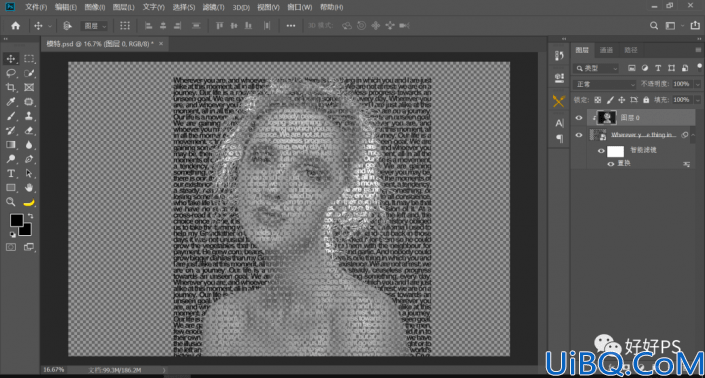The image size is (705, 378).
Task: Select the Eyedropper tool
Action: [x=11, y=102]
